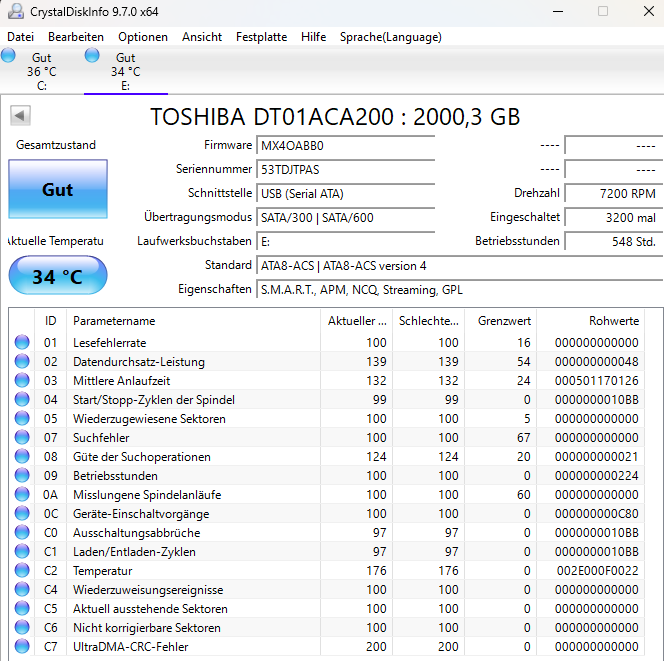Click raw value 002E000F0022 in Temperatur row
The height and width of the screenshot is (661, 664).
pos(597,570)
